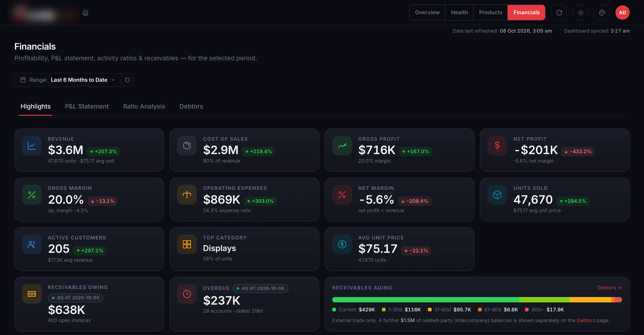This screenshot has width=644, height=335.
Task: Click the Receivables Owing banknote icon
Action: [x=32, y=294]
